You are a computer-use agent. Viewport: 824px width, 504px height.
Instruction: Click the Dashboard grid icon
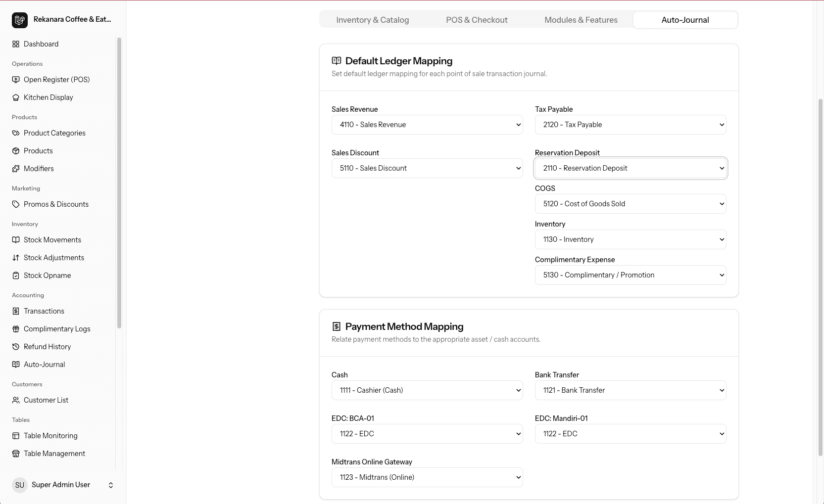click(x=16, y=44)
